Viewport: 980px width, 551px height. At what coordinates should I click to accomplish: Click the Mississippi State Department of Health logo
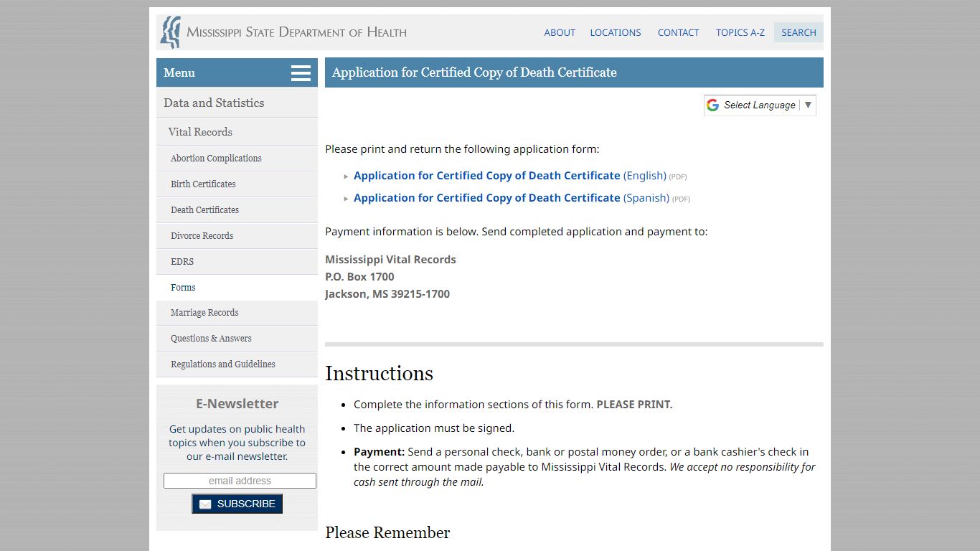coord(170,32)
